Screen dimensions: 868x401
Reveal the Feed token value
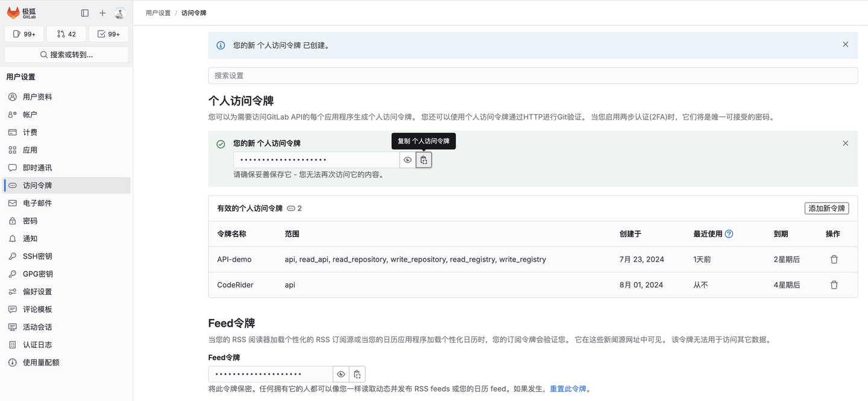pos(341,373)
